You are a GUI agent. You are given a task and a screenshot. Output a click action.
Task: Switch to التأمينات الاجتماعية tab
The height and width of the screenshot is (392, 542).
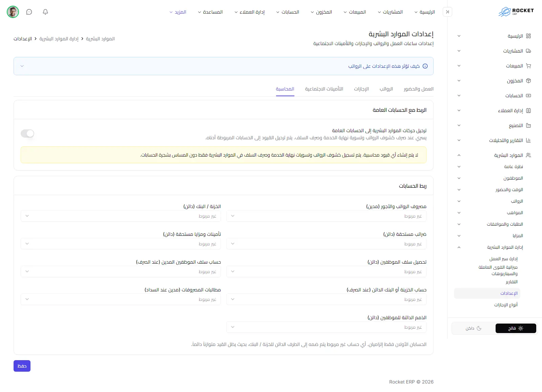tap(324, 89)
